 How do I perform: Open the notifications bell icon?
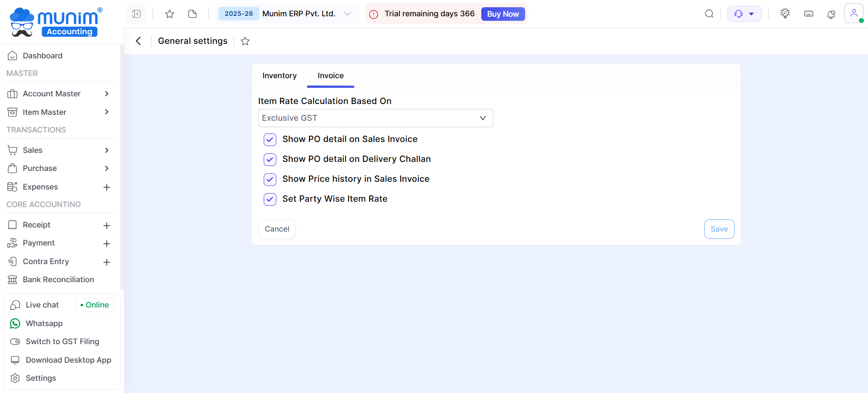coord(831,14)
